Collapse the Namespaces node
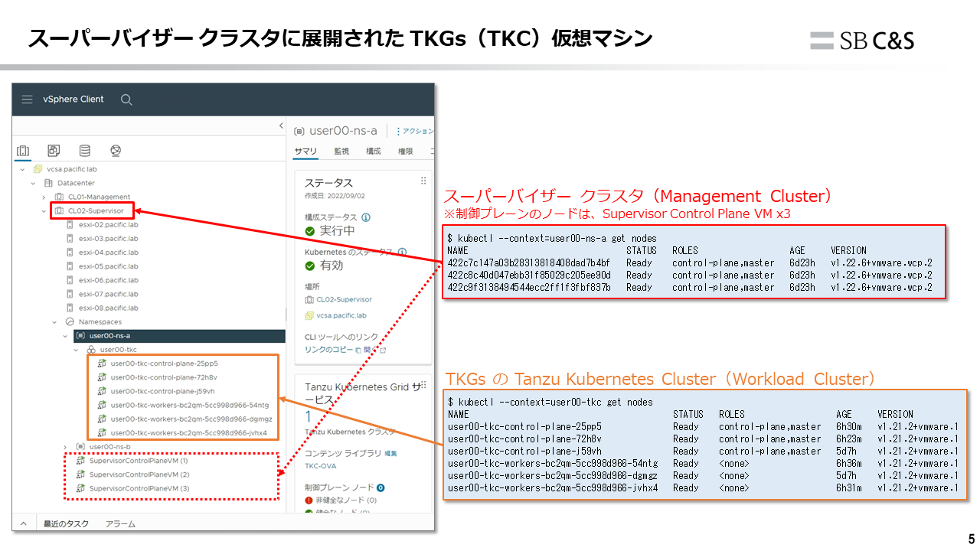The width and height of the screenshot is (980, 551). [x=54, y=322]
